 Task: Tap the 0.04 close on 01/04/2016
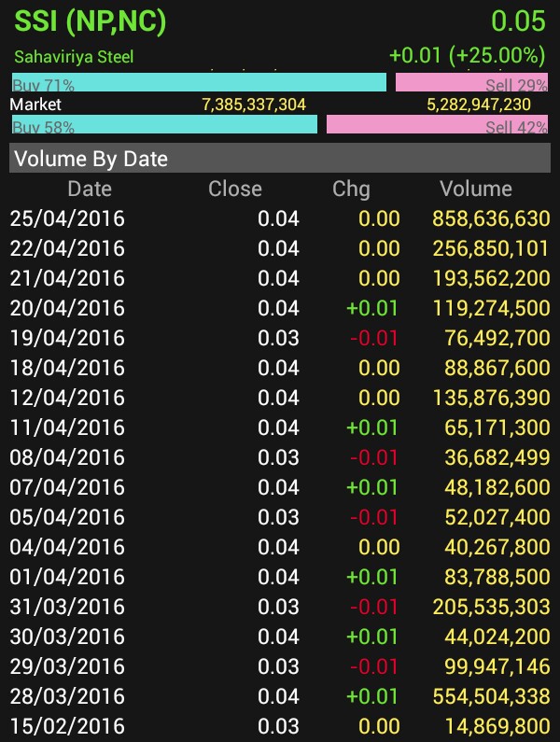(278, 577)
